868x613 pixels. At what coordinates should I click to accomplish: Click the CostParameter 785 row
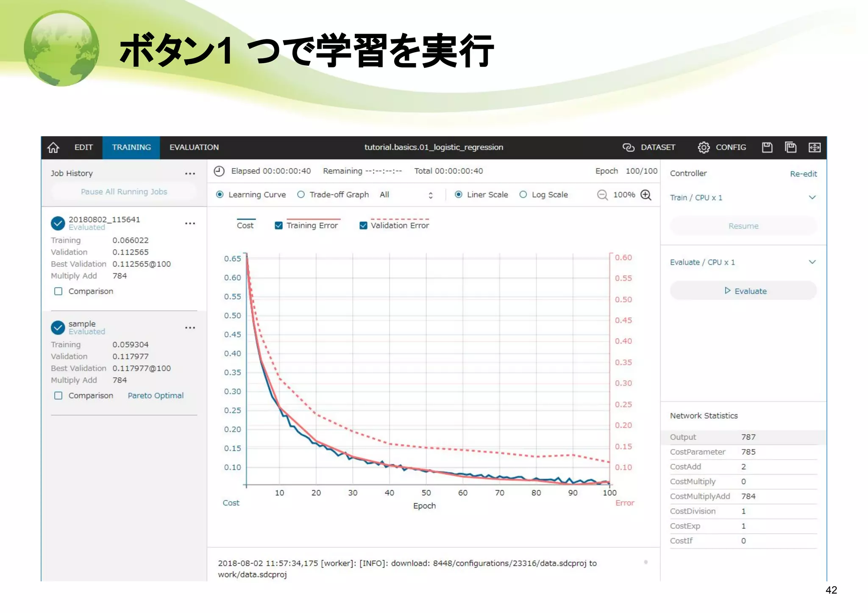coord(743,452)
